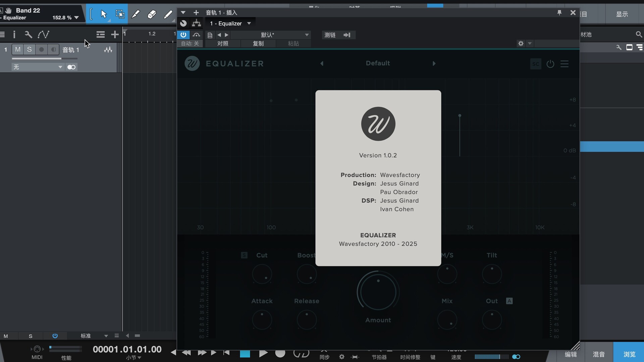Open the 1 - Equalizer plugin selector dropdown
644x362 pixels.
point(249,23)
